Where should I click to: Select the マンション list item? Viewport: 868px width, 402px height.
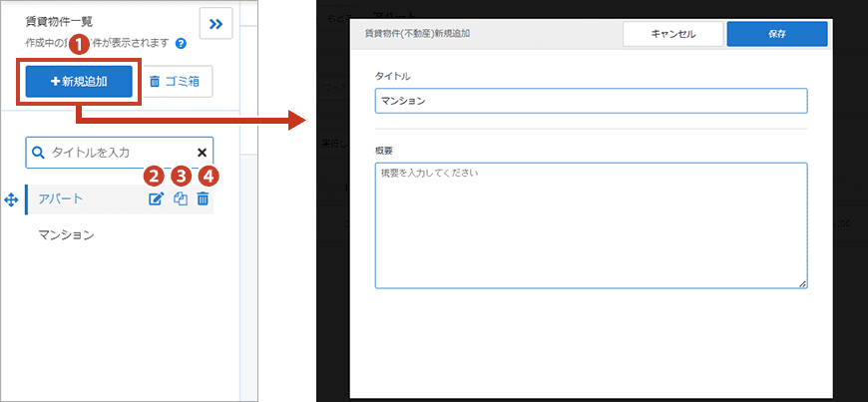pyautogui.click(x=66, y=235)
